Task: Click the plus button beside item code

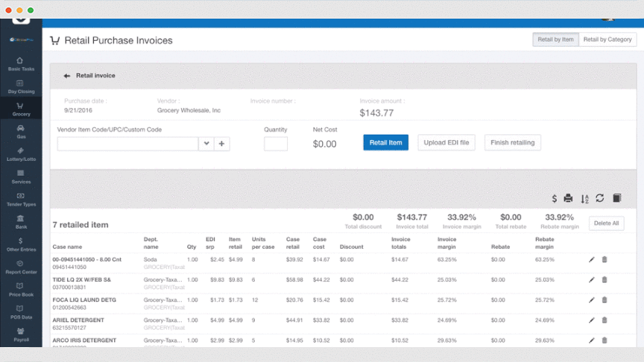Action: coord(221,144)
